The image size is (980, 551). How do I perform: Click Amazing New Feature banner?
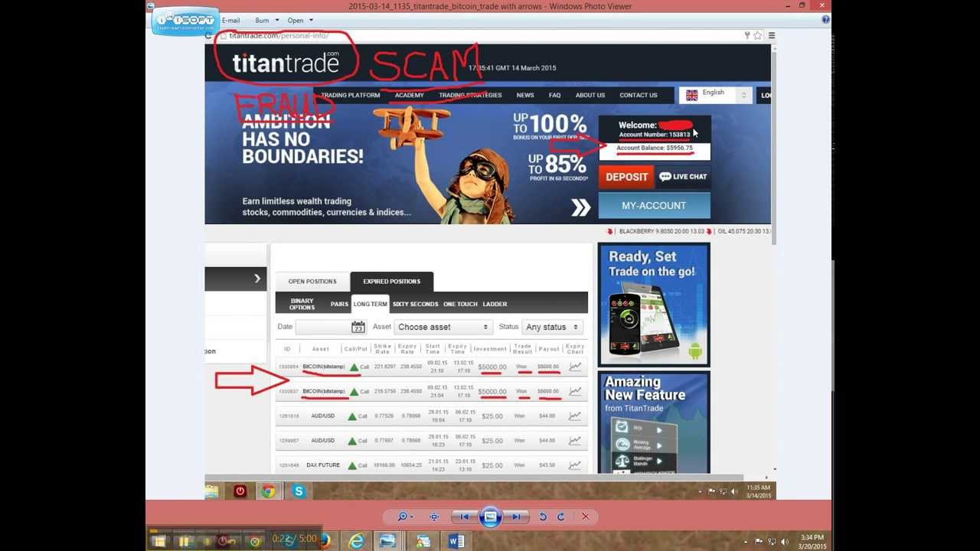tap(654, 422)
